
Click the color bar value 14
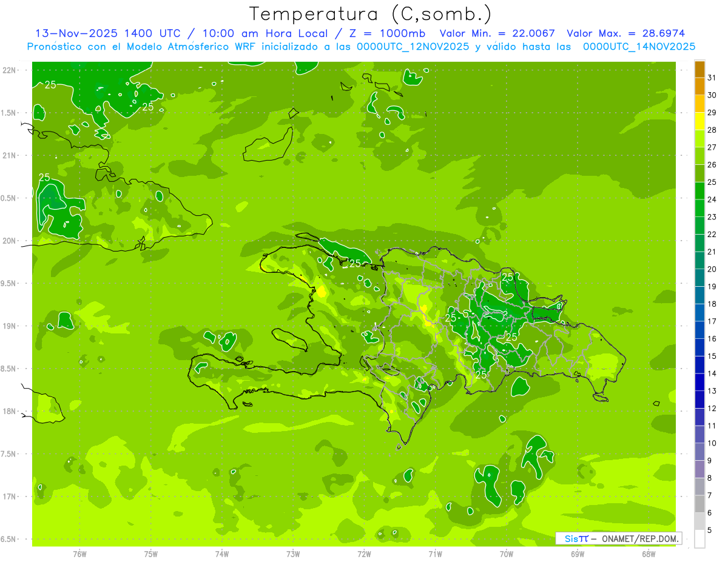pyautogui.click(x=712, y=373)
